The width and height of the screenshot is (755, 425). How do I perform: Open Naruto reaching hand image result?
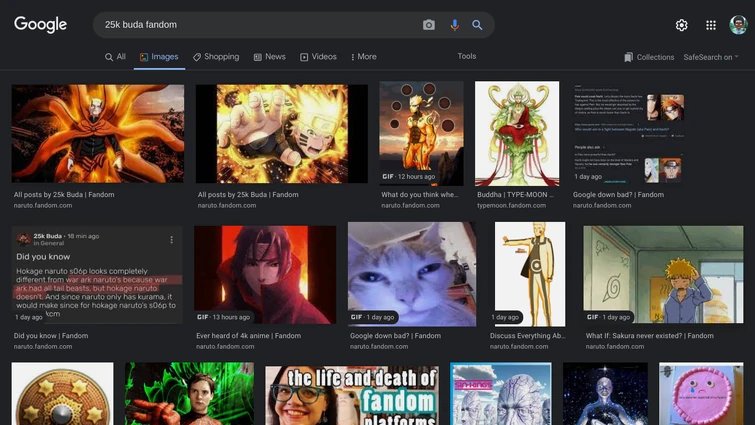coord(282,134)
